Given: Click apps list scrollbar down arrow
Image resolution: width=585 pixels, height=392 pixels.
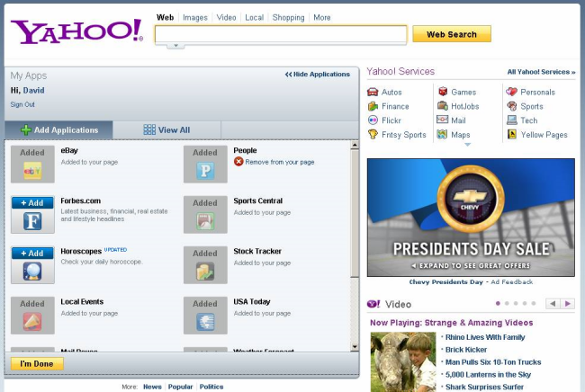Looking at the screenshot, I should [x=355, y=347].
